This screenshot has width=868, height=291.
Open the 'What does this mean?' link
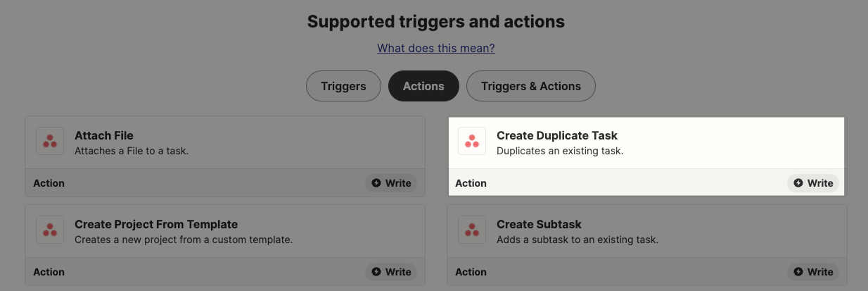pos(436,48)
